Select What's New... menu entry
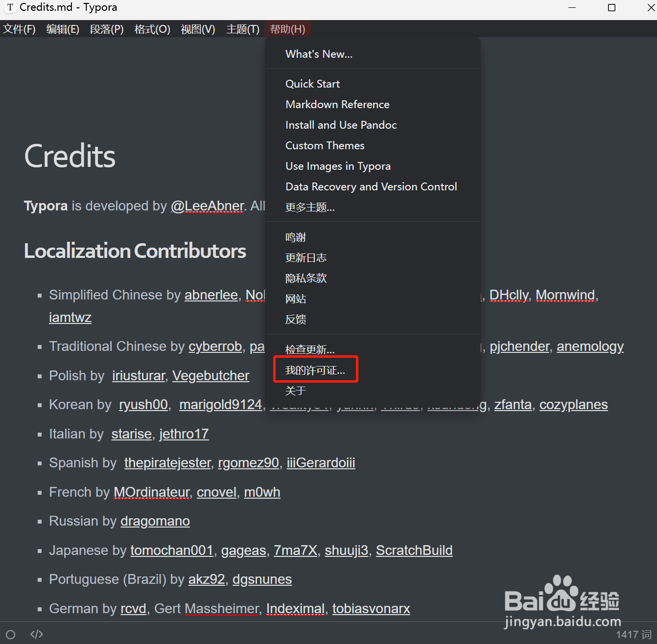Viewport: 657px width, 644px height. [373, 54]
